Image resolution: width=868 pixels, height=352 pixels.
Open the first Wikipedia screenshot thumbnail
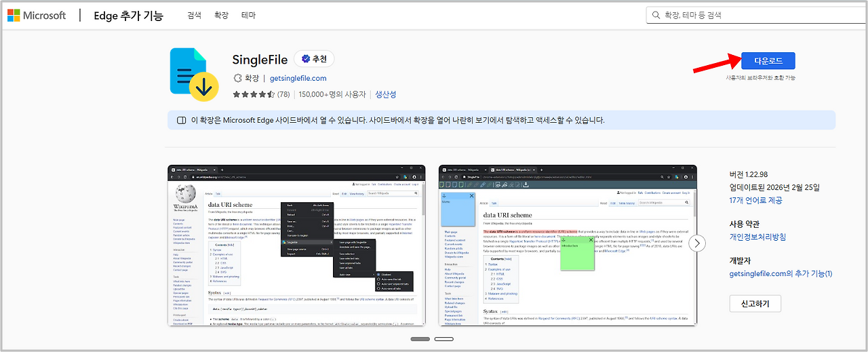pos(296,245)
